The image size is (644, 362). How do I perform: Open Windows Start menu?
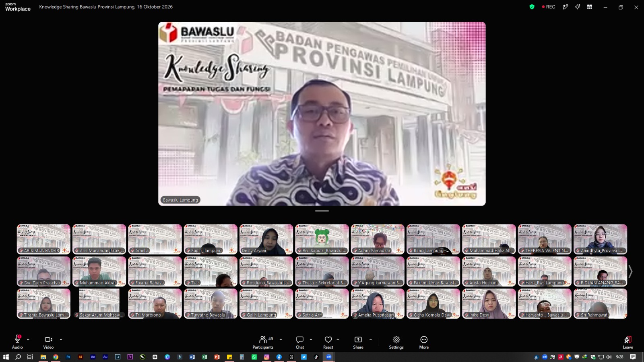[6, 357]
